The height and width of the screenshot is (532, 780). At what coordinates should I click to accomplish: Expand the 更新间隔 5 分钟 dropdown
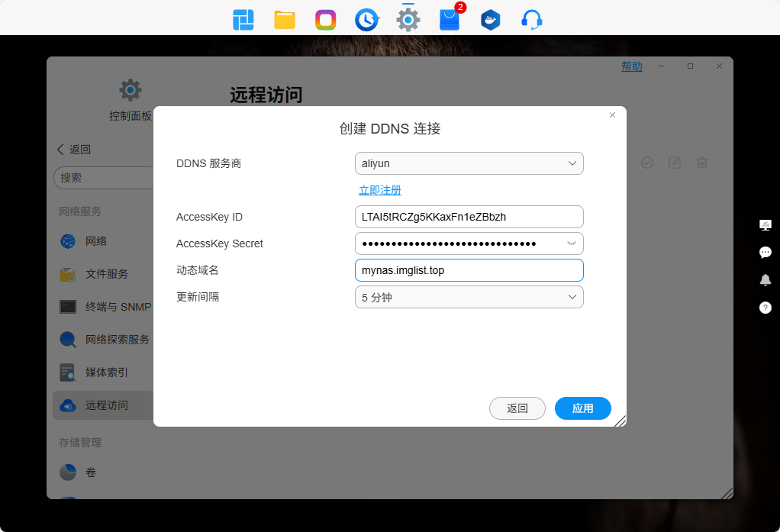pyautogui.click(x=469, y=297)
